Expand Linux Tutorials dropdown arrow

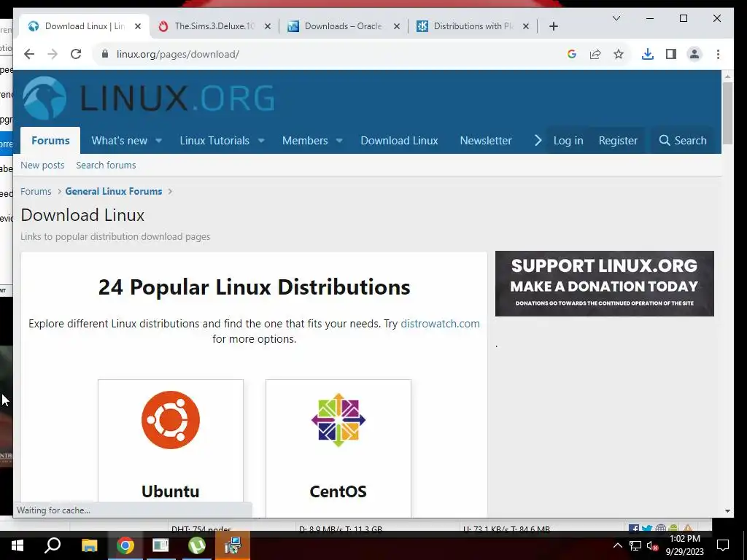tap(261, 141)
